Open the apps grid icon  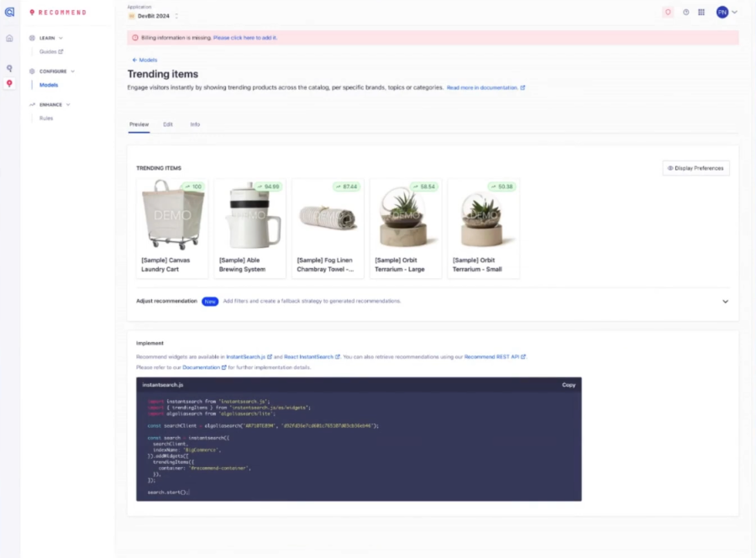pos(701,13)
